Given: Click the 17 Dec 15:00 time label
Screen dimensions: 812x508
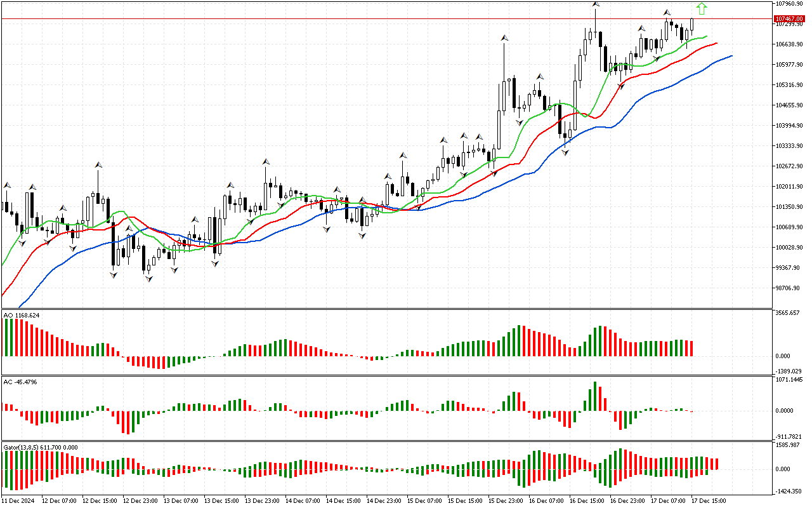Looking at the screenshot, I should pos(708,501).
